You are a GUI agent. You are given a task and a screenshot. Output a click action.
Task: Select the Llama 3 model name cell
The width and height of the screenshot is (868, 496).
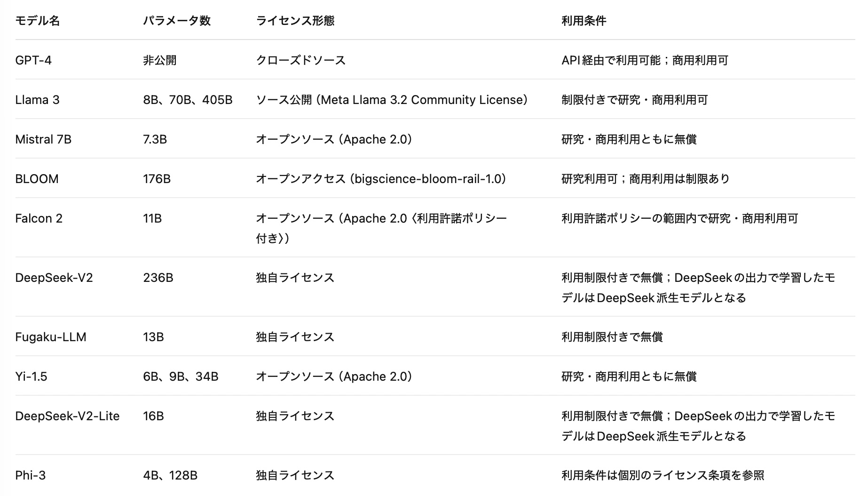pos(37,100)
